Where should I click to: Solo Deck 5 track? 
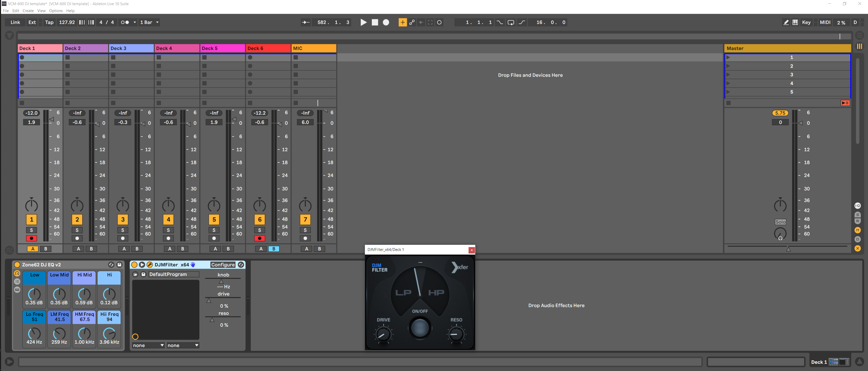[x=214, y=230]
